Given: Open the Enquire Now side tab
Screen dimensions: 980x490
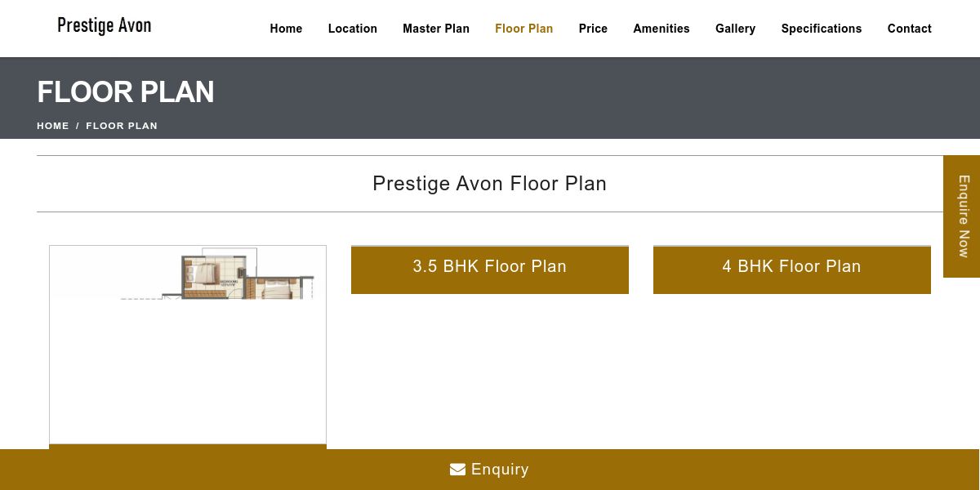Looking at the screenshot, I should click(x=962, y=216).
